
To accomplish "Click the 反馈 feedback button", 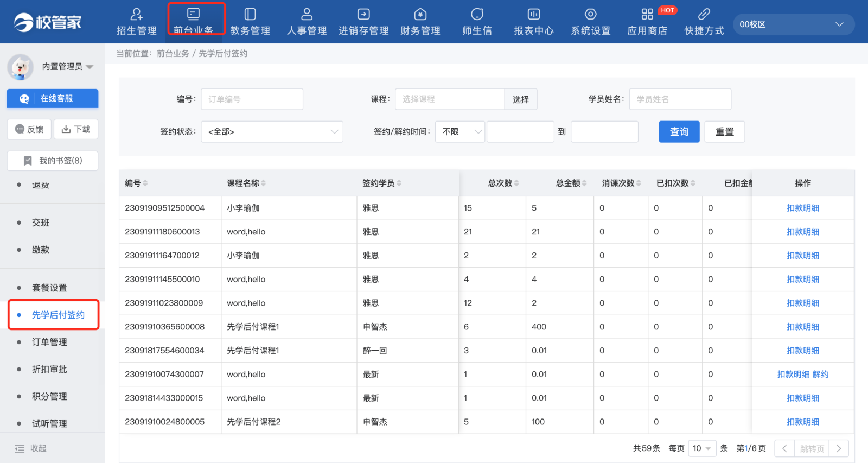I will [x=29, y=129].
